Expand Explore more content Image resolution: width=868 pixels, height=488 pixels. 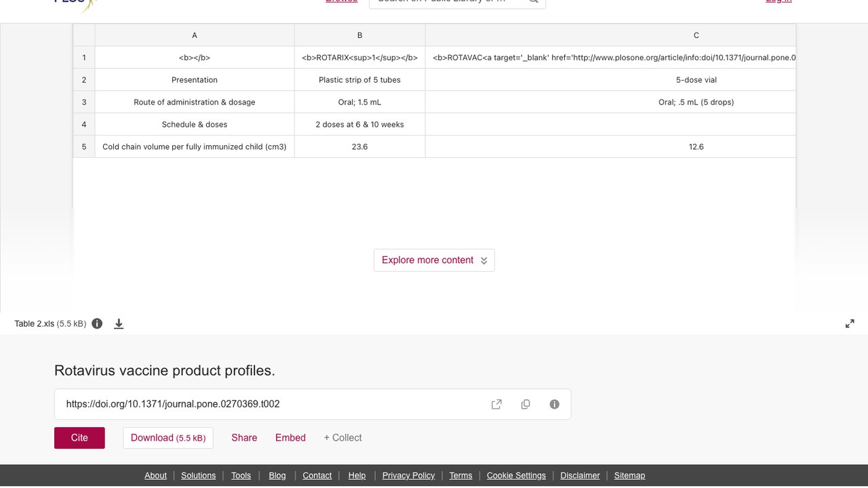click(434, 260)
